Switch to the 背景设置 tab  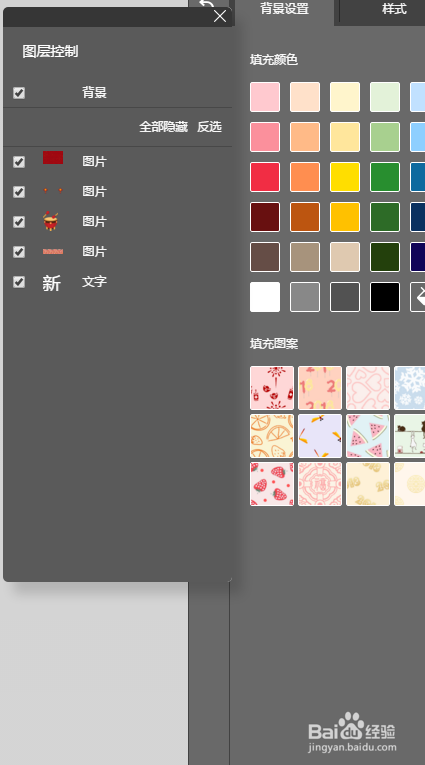(284, 9)
